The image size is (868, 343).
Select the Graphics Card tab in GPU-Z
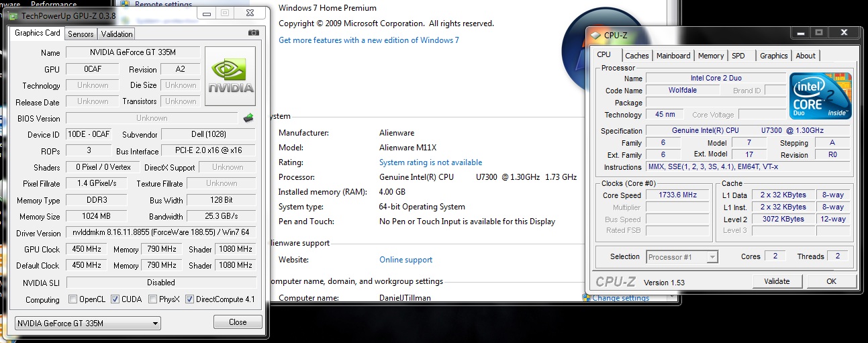(38, 33)
